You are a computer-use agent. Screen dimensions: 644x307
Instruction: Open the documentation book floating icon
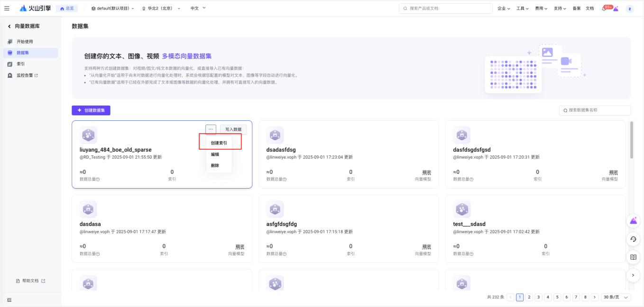click(x=633, y=257)
